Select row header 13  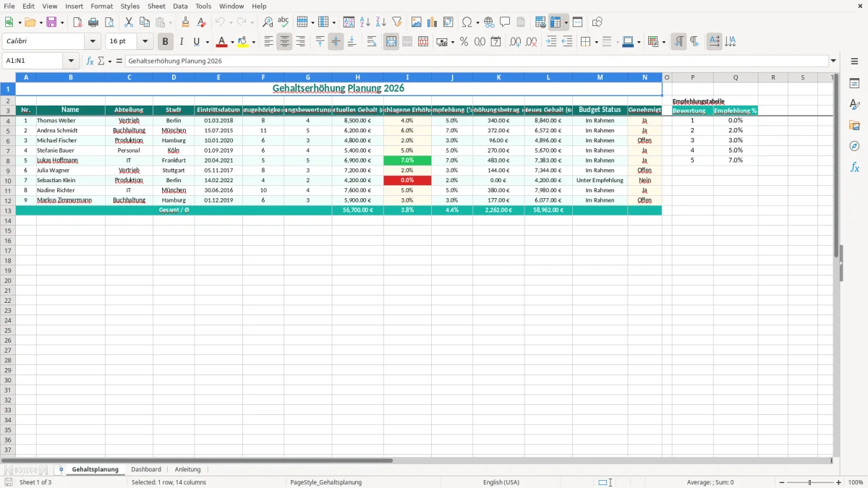8,210
